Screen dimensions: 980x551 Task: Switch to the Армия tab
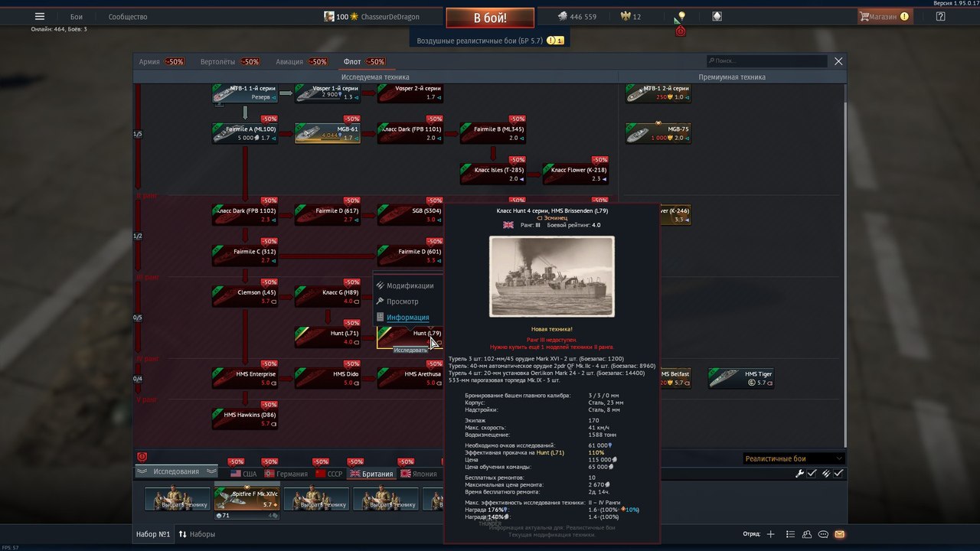161,61
